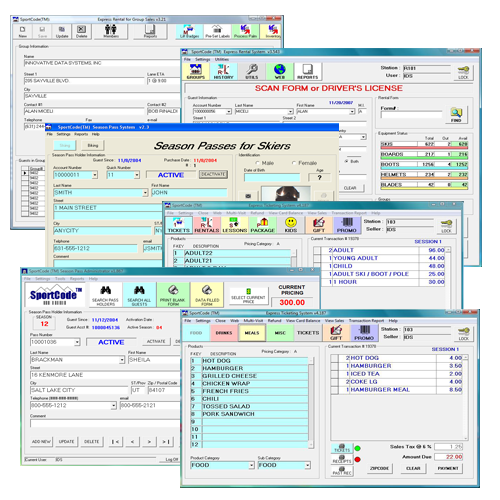Click the DEACTIVATE button
This screenshot has height=500, width=500.
pos(213,174)
